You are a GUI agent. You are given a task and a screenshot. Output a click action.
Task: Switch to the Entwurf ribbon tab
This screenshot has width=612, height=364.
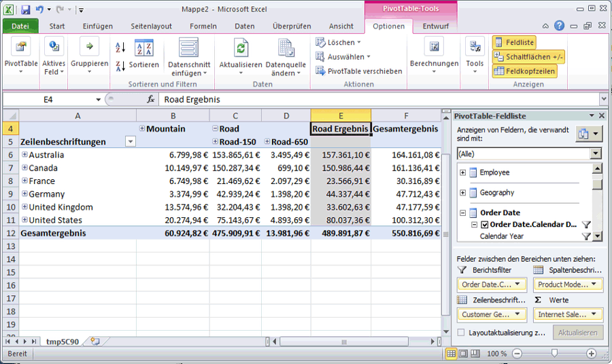click(x=435, y=26)
